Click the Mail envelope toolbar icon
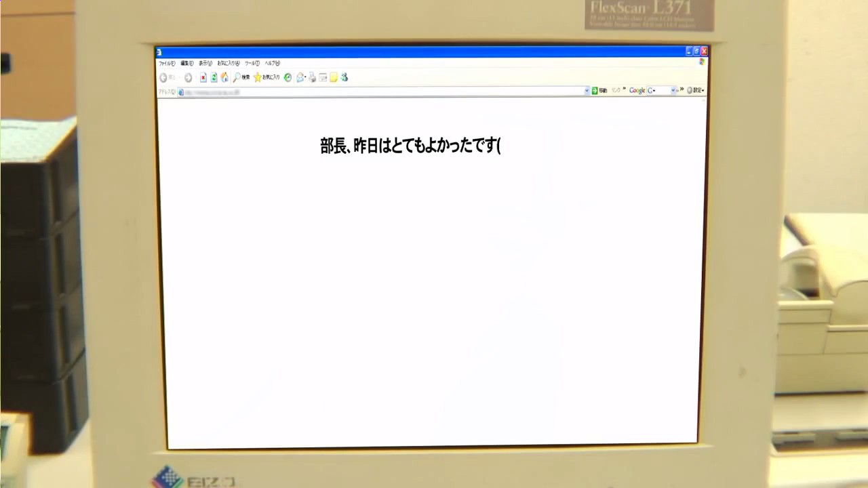This screenshot has width=868, height=488. tap(300, 78)
